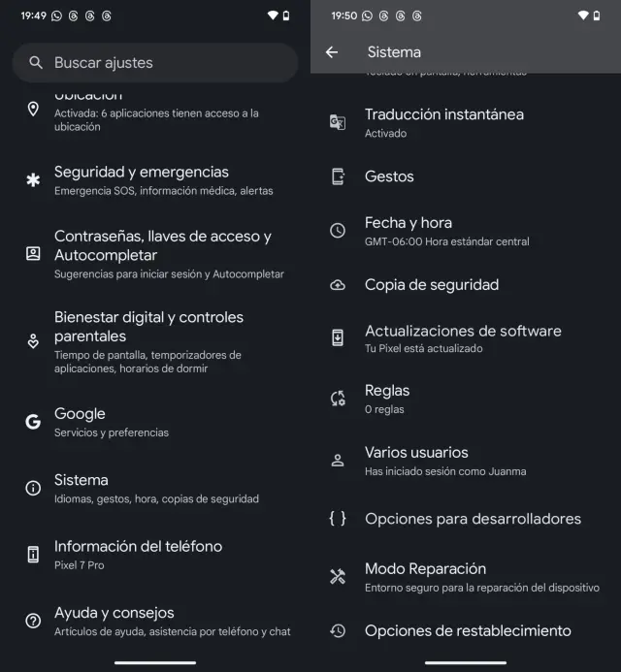621x672 pixels.
Task: Tap the Google G icon
Action: coord(33,422)
